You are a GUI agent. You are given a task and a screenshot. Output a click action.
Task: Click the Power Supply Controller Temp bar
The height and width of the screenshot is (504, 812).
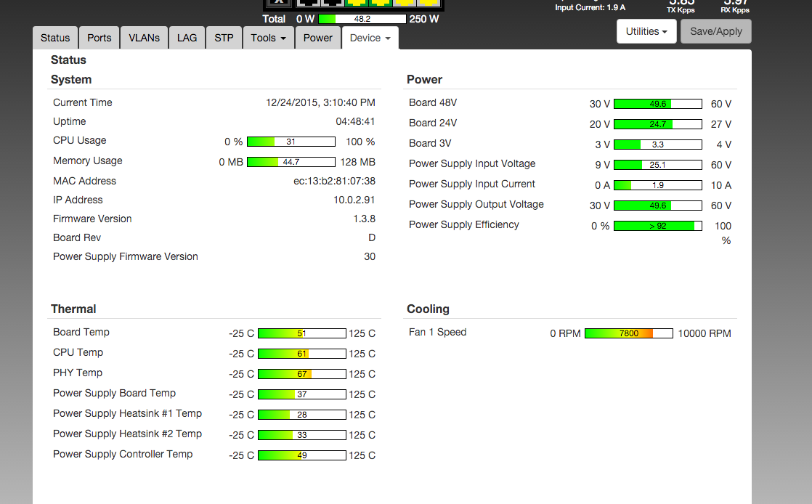click(x=302, y=455)
